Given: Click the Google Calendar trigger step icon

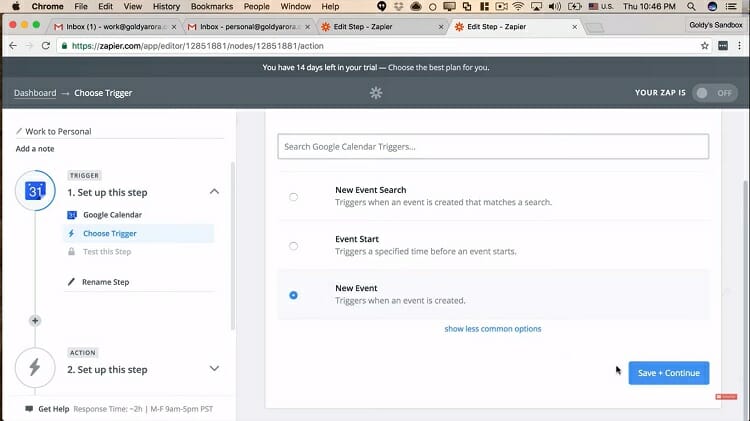Looking at the screenshot, I should [x=35, y=190].
